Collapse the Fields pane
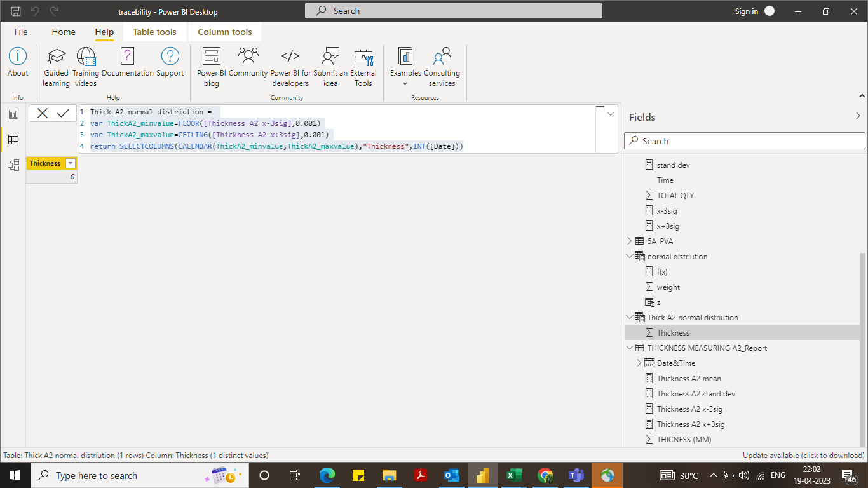The height and width of the screenshot is (488, 868). (x=858, y=116)
